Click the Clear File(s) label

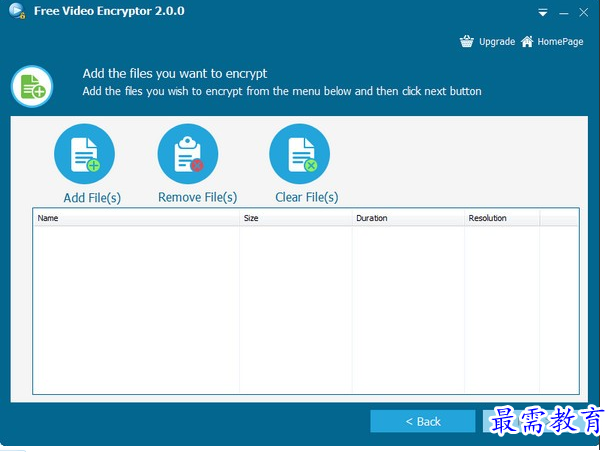[x=307, y=197]
